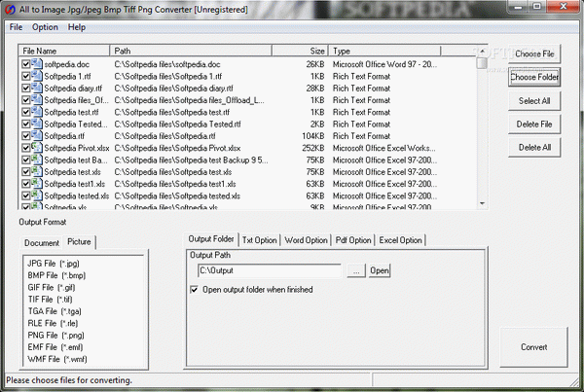Viewport: 584px width, 392px height.
Task: Sort by Path column header
Action: pos(191,51)
